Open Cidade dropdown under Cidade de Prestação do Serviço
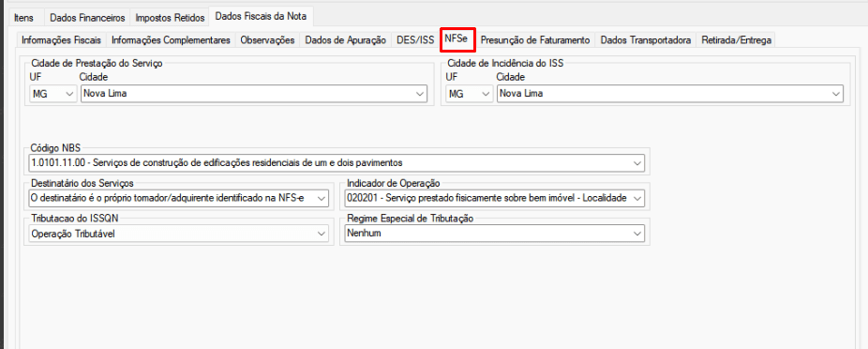Screen dimensions: 868x349 tap(254, 94)
